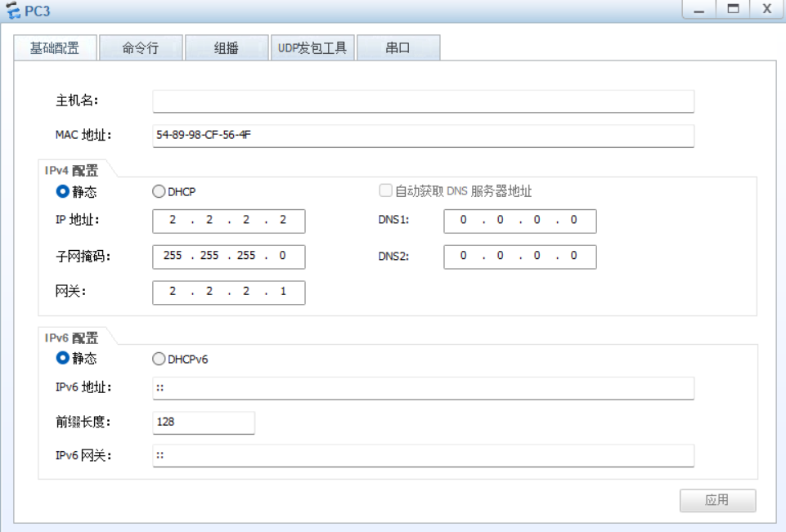Minimize the PC3 window
The height and width of the screenshot is (532, 786).
(x=698, y=9)
